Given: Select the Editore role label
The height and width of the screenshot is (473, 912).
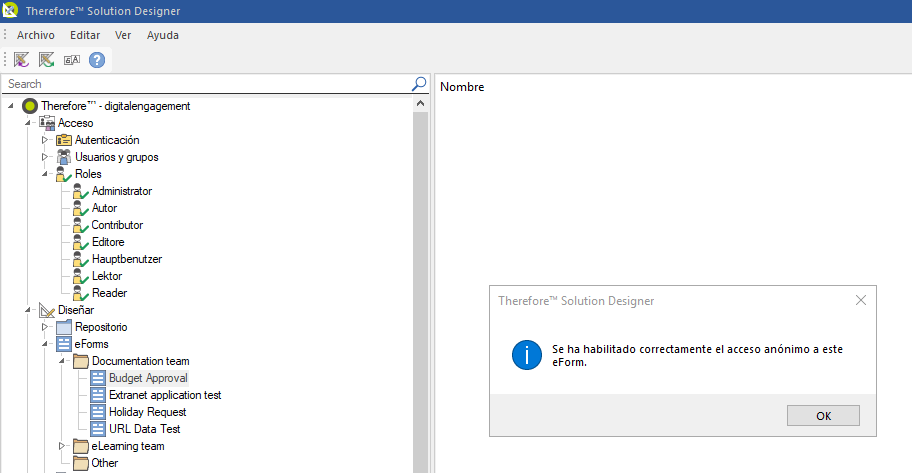Looking at the screenshot, I should (x=108, y=242).
